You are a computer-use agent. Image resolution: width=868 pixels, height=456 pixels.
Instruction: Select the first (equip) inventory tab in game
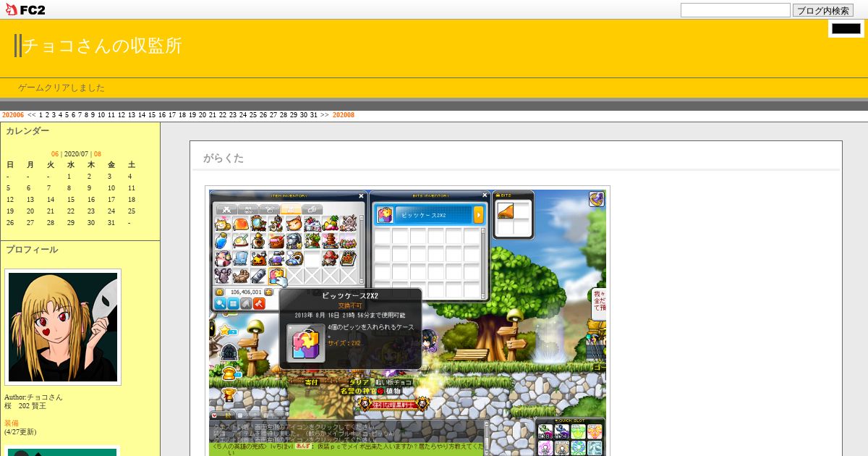tap(227, 209)
